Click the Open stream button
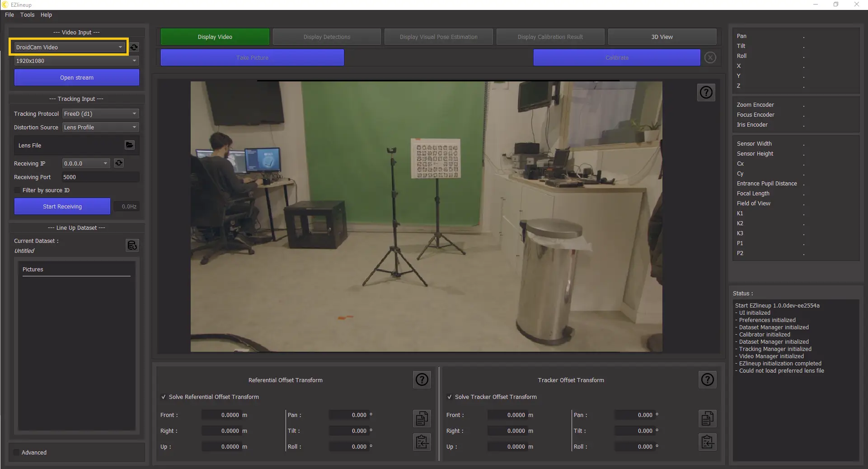The width and height of the screenshot is (868, 469). pos(77,78)
